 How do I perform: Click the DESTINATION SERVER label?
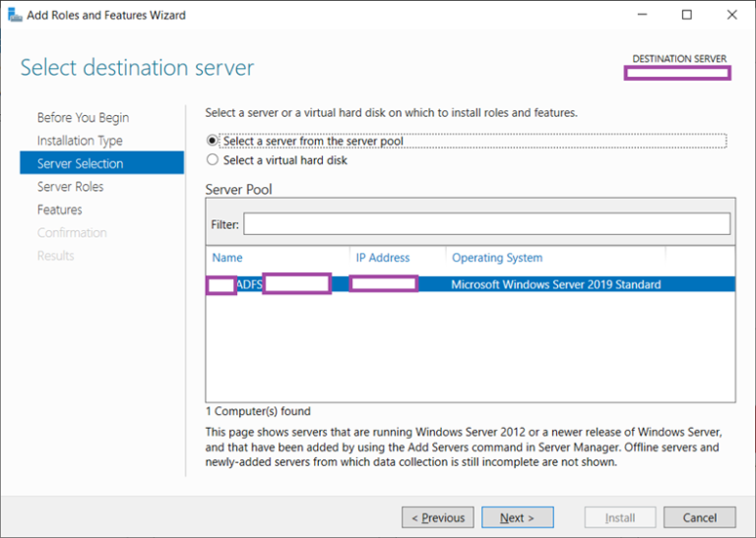[679, 59]
